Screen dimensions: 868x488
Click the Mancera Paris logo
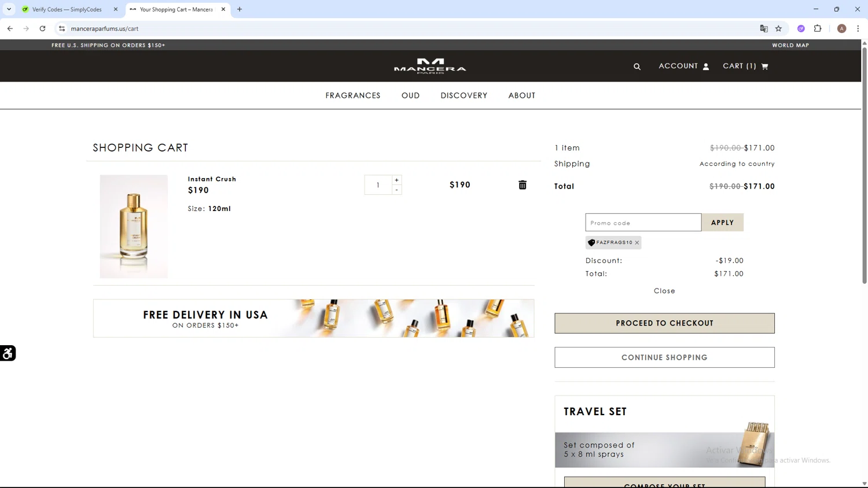pos(430,66)
